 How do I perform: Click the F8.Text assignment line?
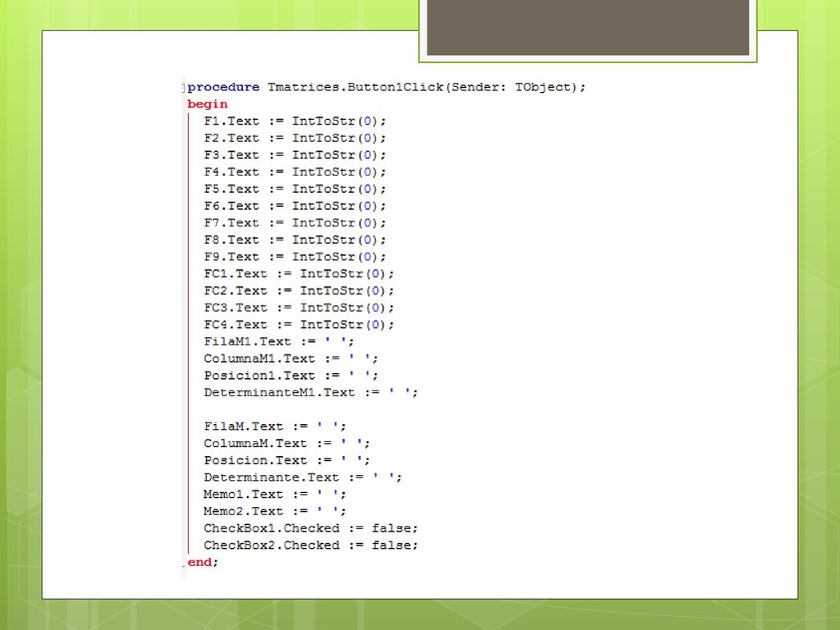pyautogui.click(x=294, y=240)
